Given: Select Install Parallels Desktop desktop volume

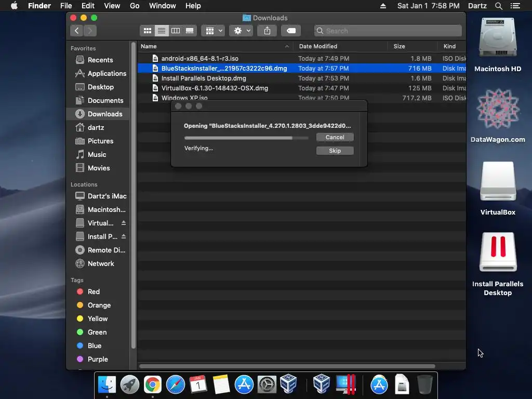Looking at the screenshot, I should point(498,264).
